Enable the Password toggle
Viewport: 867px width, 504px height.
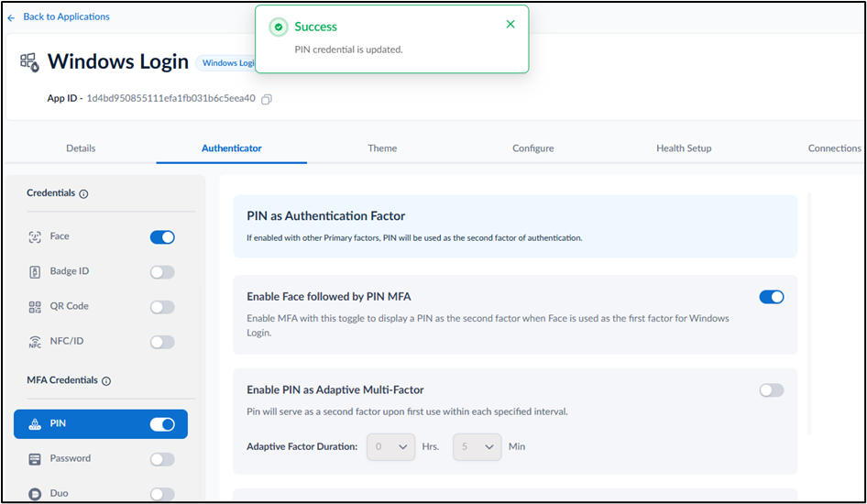[x=162, y=459]
